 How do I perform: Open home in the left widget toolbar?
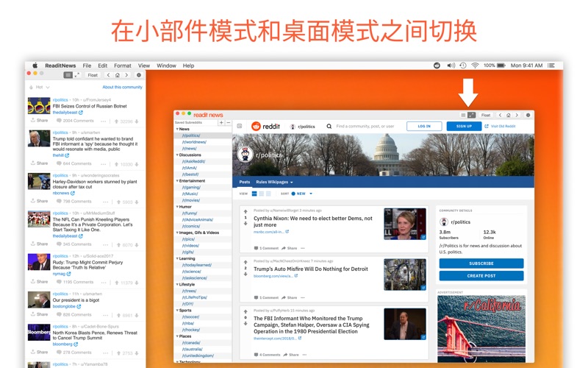pyautogui.click(x=118, y=75)
